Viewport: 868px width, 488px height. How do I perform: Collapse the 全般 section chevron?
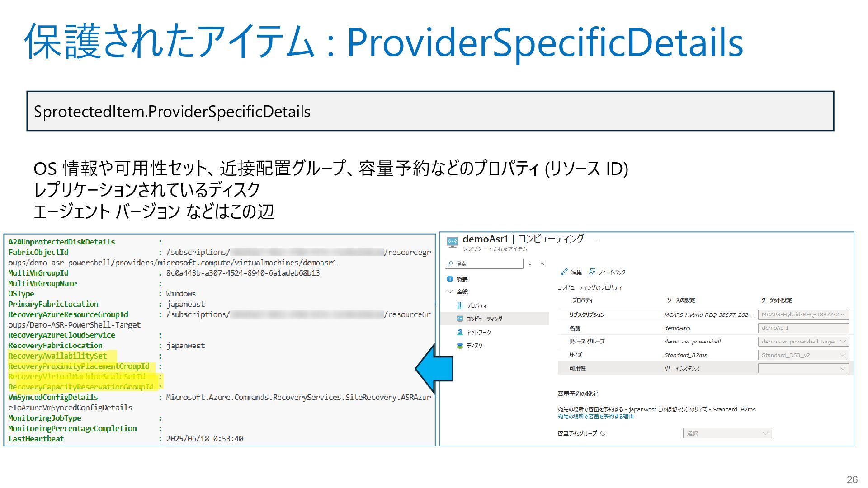pos(450,291)
